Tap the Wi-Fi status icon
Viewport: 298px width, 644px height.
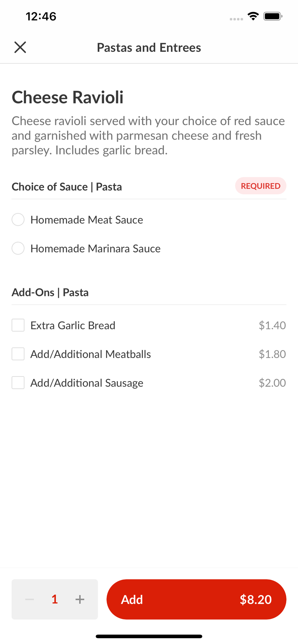pos(253,16)
